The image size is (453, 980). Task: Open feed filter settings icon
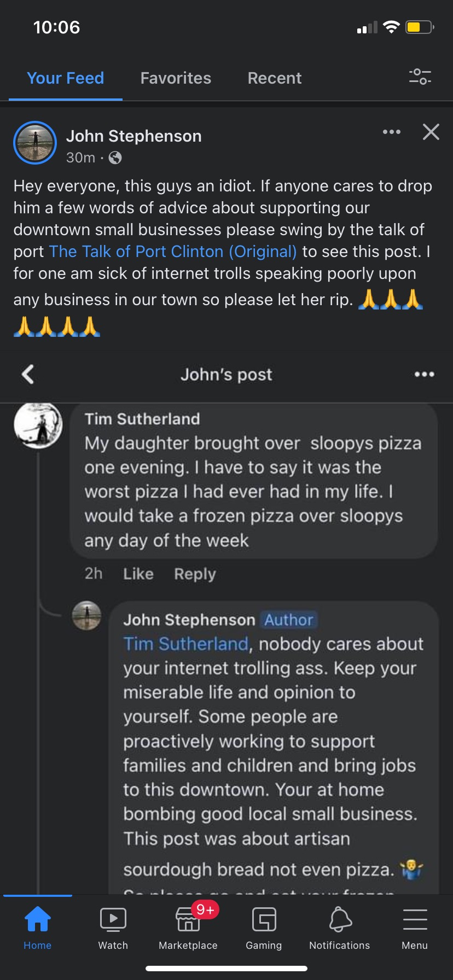point(420,77)
